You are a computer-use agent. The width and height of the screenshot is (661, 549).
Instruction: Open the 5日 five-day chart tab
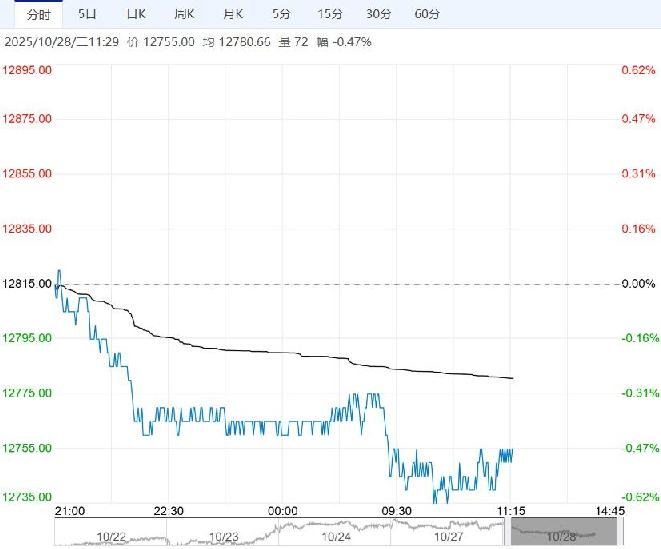click(x=88, y=14)
